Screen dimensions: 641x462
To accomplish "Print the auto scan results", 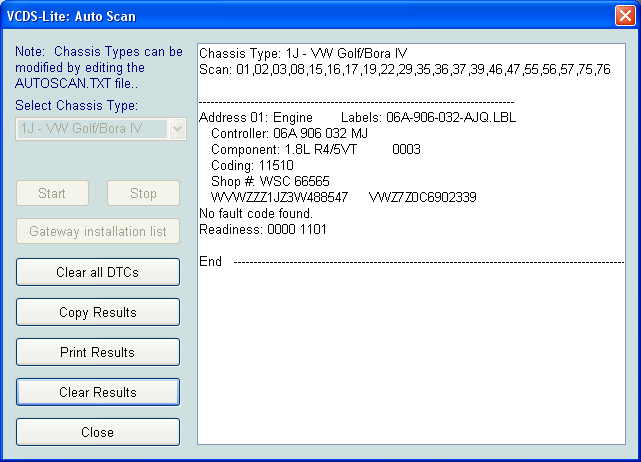I will pos(98,352).
